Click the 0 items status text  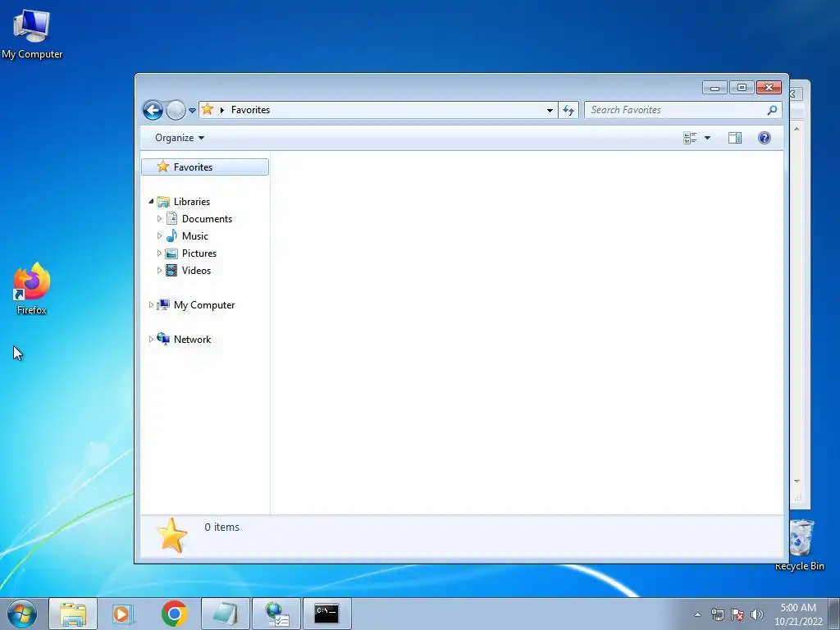(x=221, y=527)
